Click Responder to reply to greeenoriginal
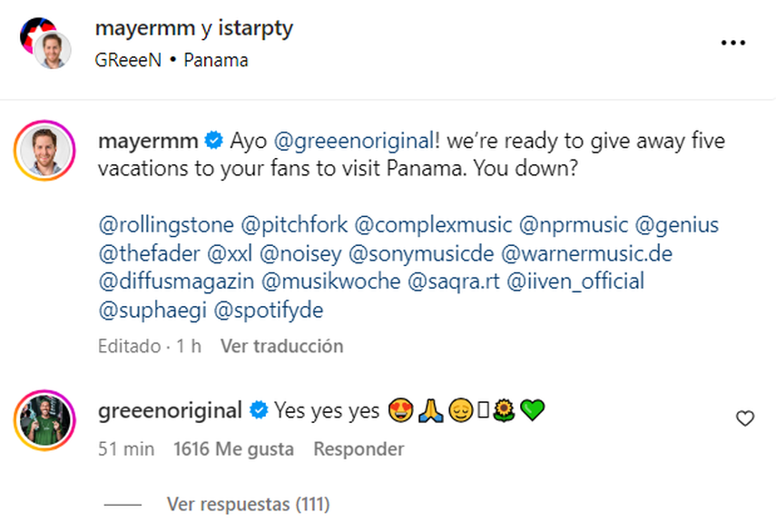 359,448
